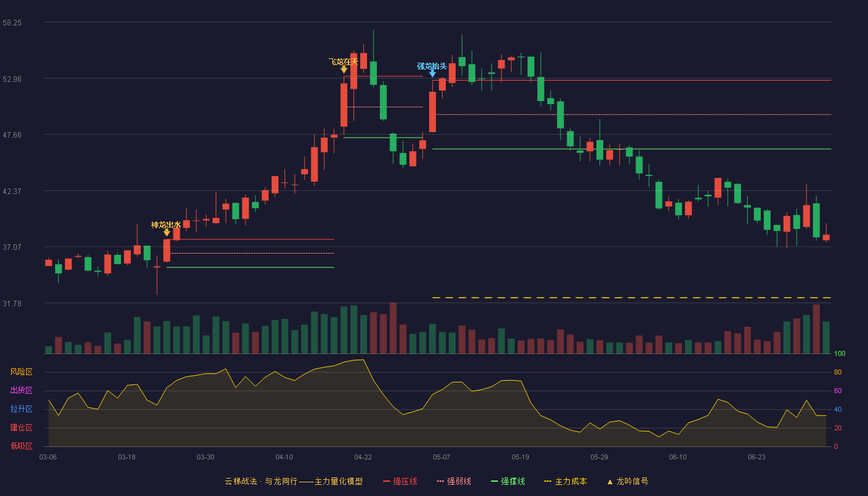The width and height of the screenshot is (868, 496).
Task: Click the title 云梯战法 · 与龙同行——主力量化模型
Action: (293, 481)
